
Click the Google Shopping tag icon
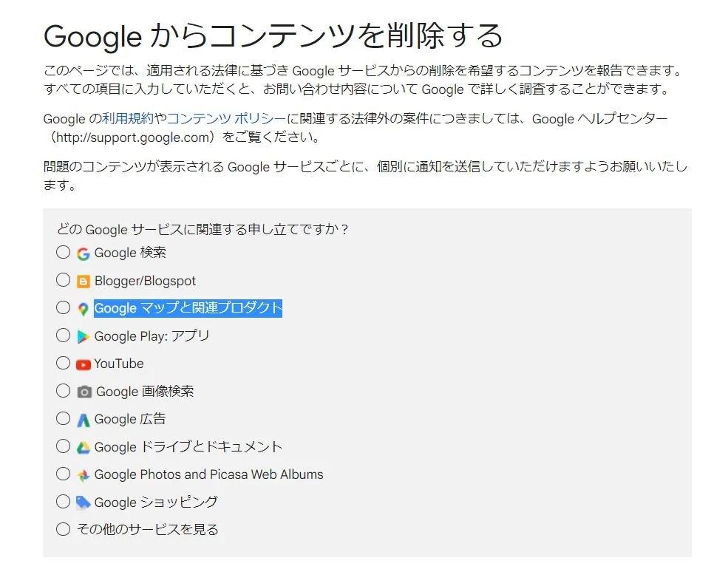click(84, 502)
